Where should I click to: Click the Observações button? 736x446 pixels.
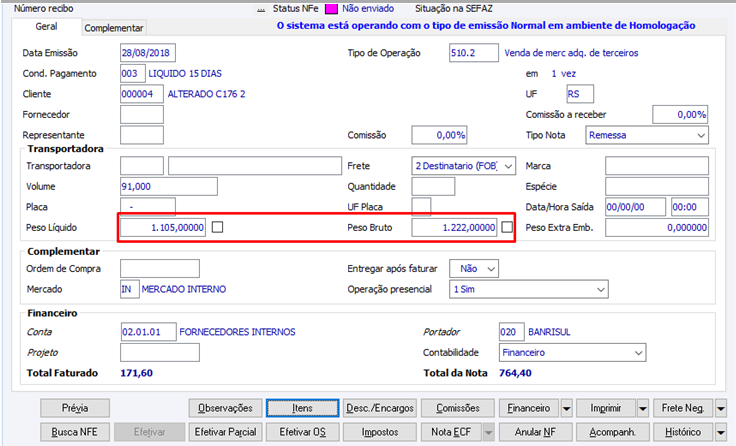click(x=225, y=408)
